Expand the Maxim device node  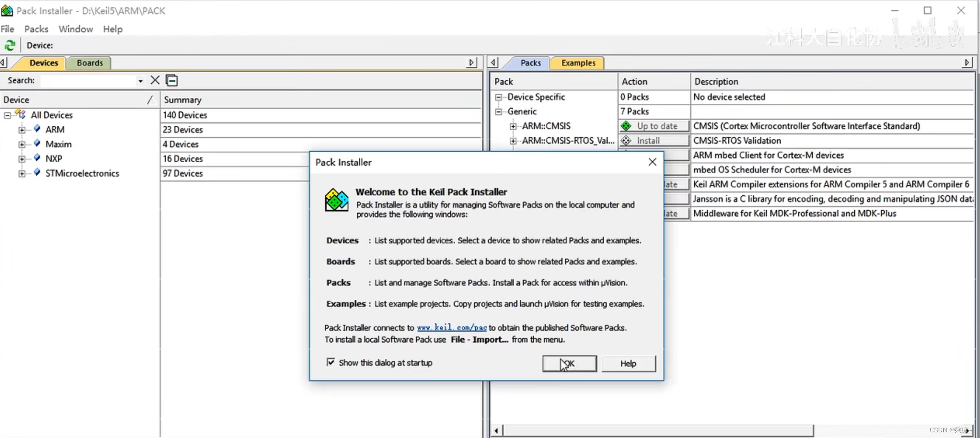pos(22,144)
